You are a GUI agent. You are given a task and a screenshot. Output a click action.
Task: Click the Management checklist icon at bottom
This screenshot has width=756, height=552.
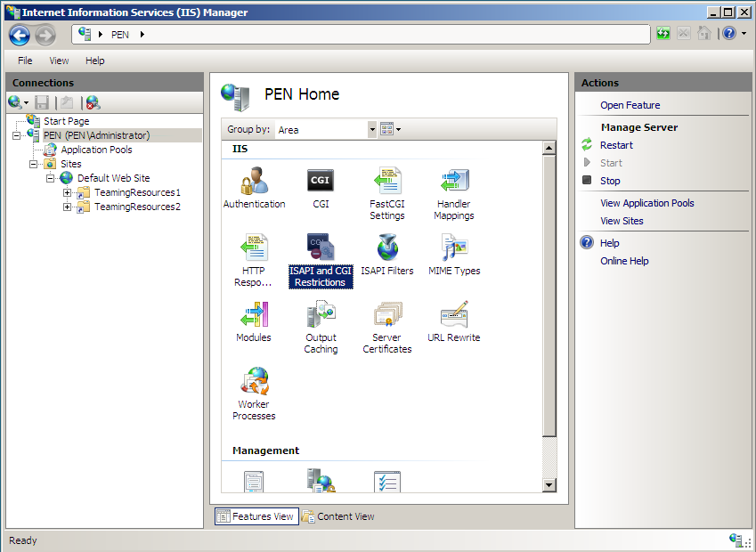[x=387, y=481]
